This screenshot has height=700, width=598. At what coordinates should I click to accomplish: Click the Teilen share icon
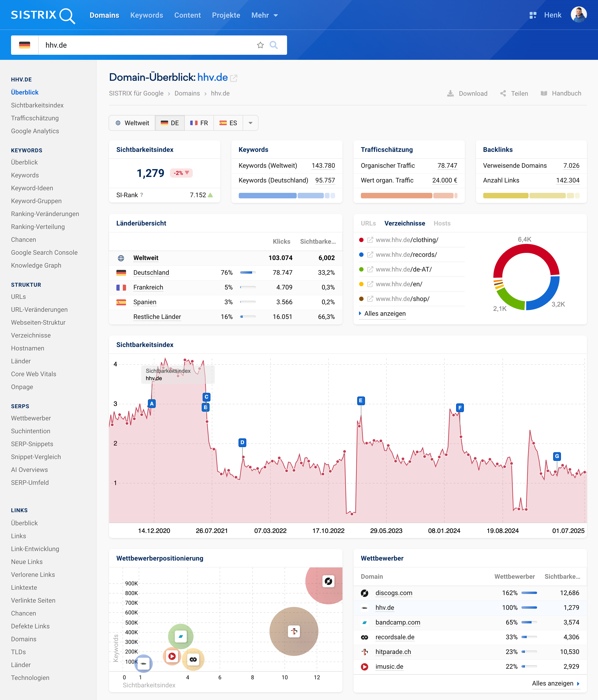pos(503,94)
